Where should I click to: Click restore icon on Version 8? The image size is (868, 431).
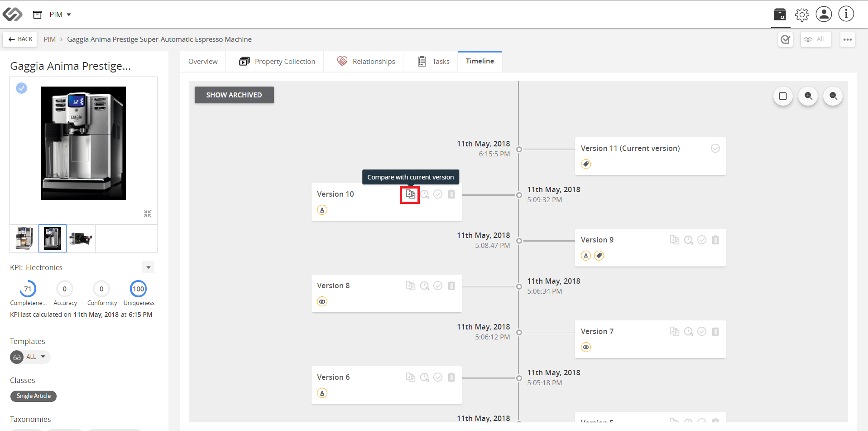click(x=424, y=286)
